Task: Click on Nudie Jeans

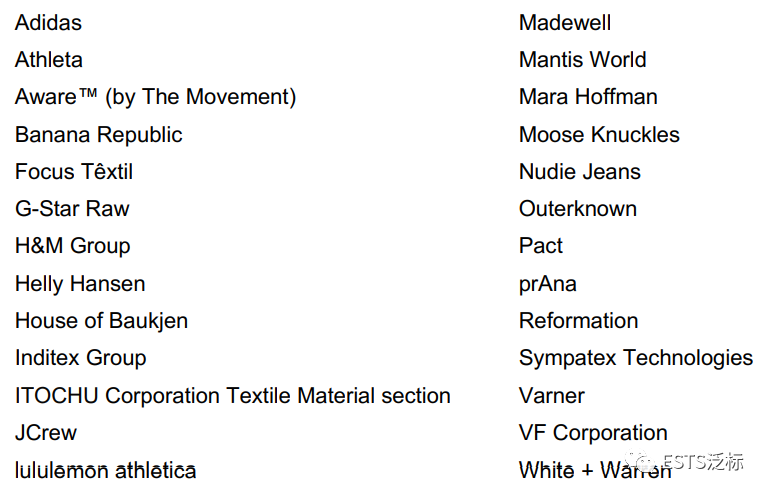Action: [580, 172]
